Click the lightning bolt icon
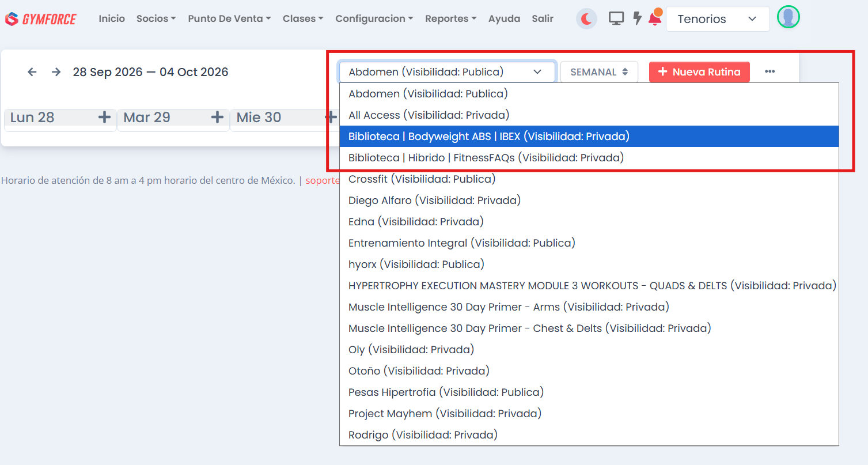The height and width of the screenshot is (465, 868). point(637,18)
